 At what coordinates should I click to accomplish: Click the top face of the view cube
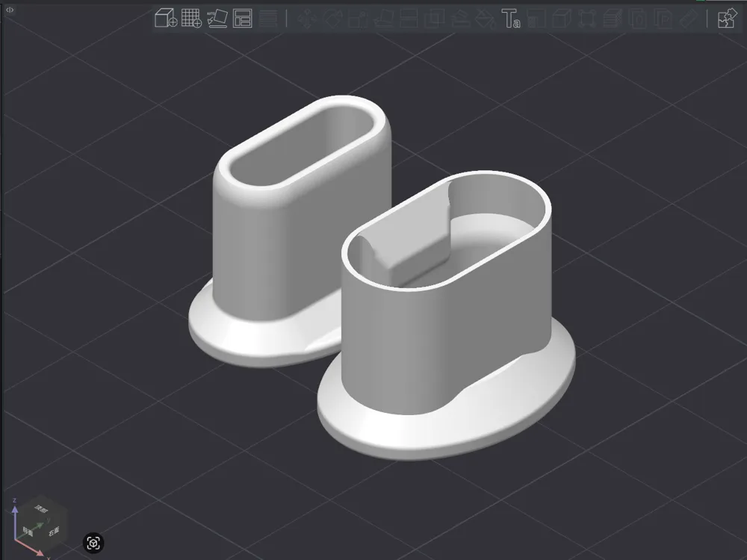tap(41, 510)
